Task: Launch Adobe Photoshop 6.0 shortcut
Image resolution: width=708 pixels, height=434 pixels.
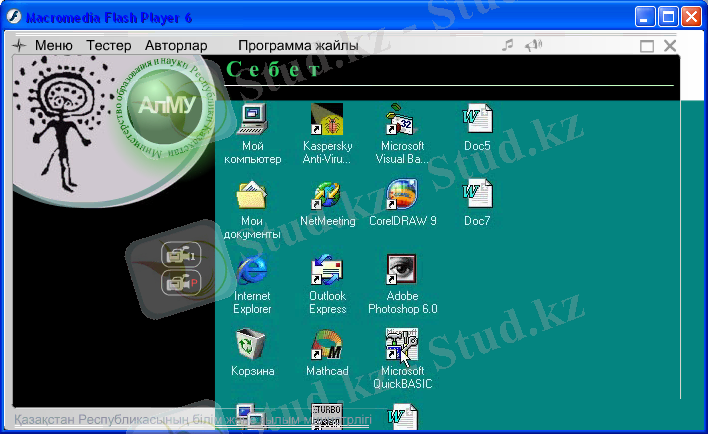Action: [x=402, y=271]
